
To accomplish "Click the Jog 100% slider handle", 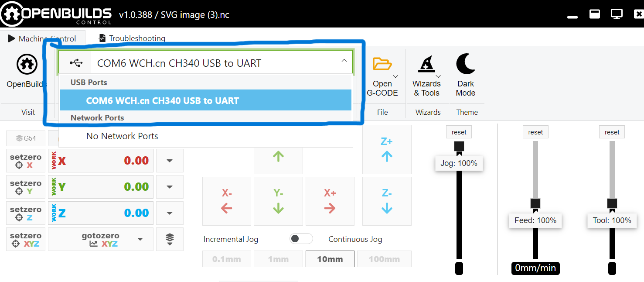I will [459, 146].
